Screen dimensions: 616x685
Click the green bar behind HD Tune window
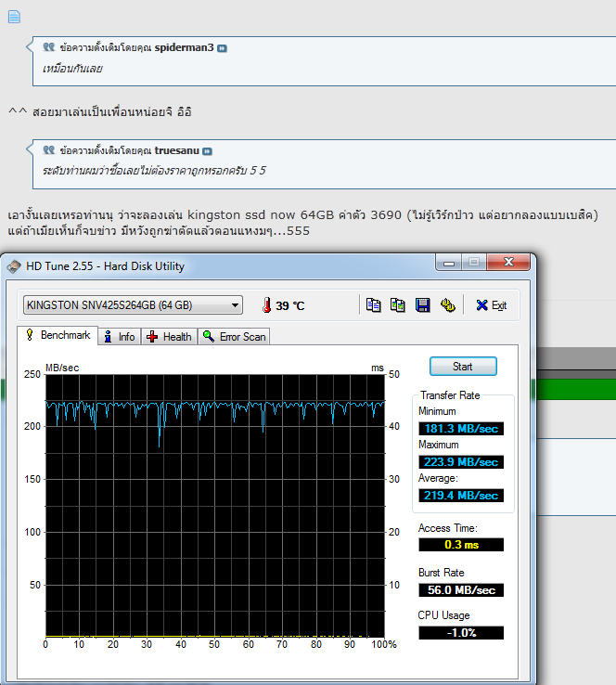[x=576, y=389]
